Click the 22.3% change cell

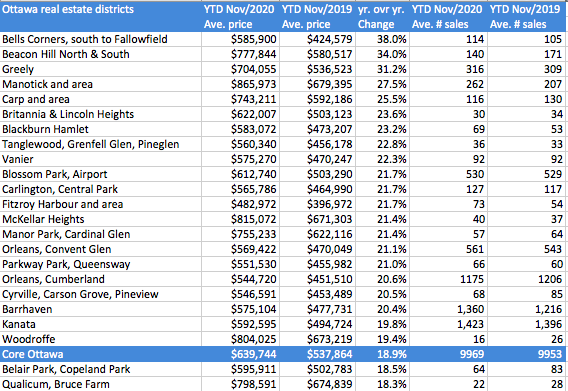382,159
